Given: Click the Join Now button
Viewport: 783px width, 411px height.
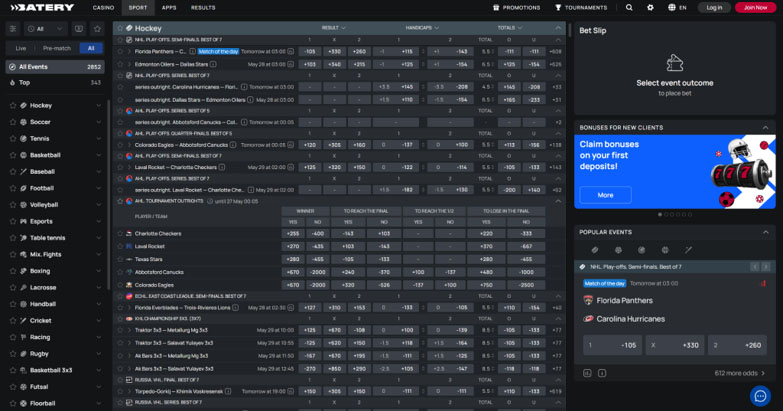Looking at the screenshot, I should pyautogui.click(x=755, y=7).
